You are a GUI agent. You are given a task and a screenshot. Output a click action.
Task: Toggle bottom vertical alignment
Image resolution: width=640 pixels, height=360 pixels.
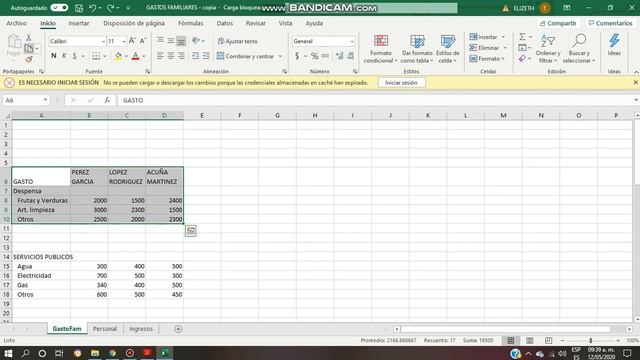pos(181,41)
